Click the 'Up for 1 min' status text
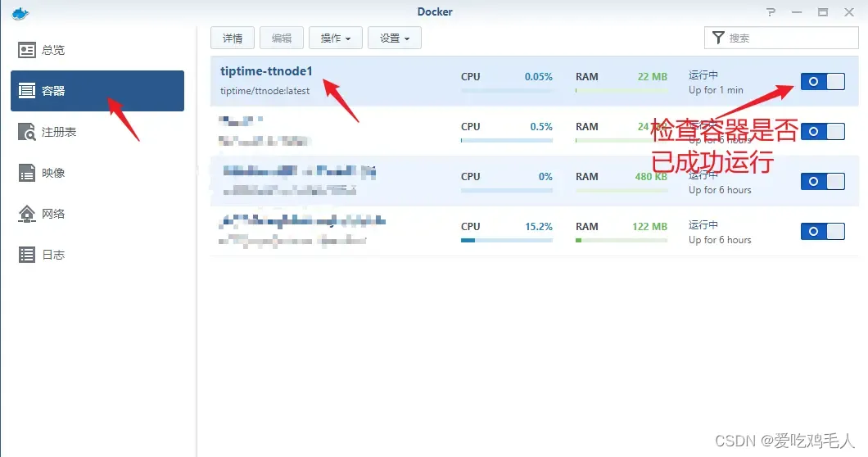 coord(716,90)
